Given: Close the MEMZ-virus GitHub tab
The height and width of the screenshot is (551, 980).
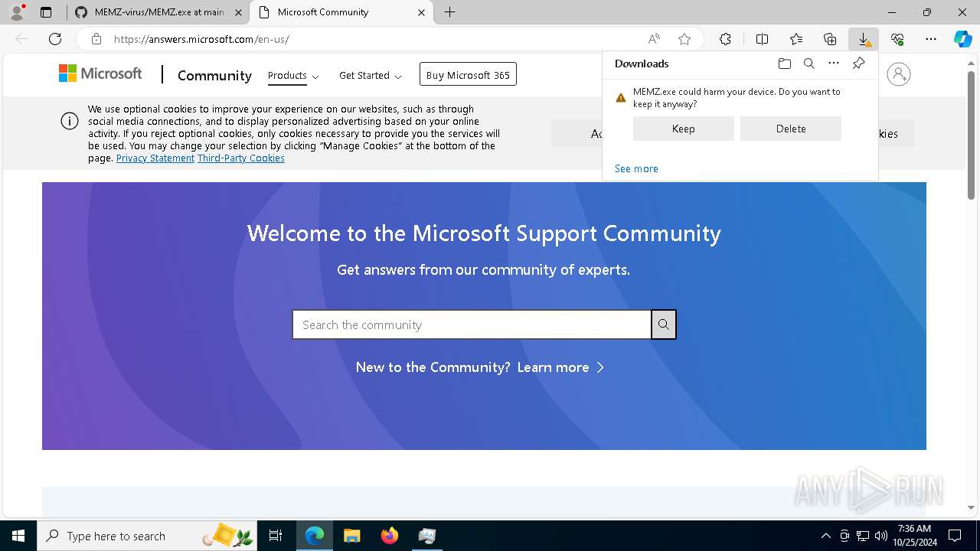Looking at the screenshot, I should click(x=238, y=12).
